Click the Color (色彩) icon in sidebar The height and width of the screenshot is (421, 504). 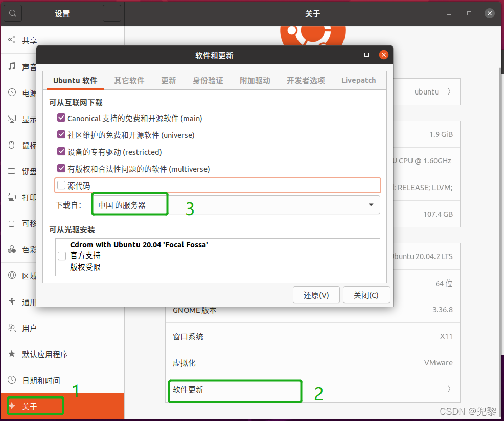click(x=12, y=249)
